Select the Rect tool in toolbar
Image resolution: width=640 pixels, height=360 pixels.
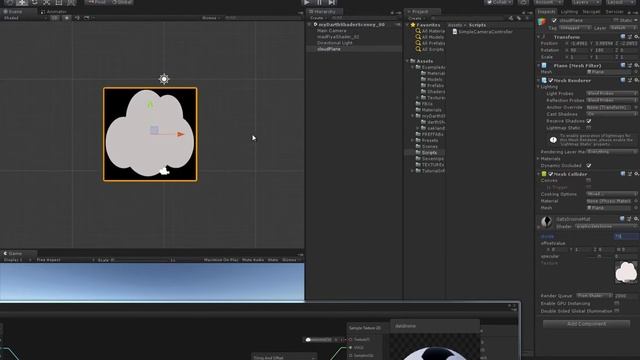coord(59,2)
